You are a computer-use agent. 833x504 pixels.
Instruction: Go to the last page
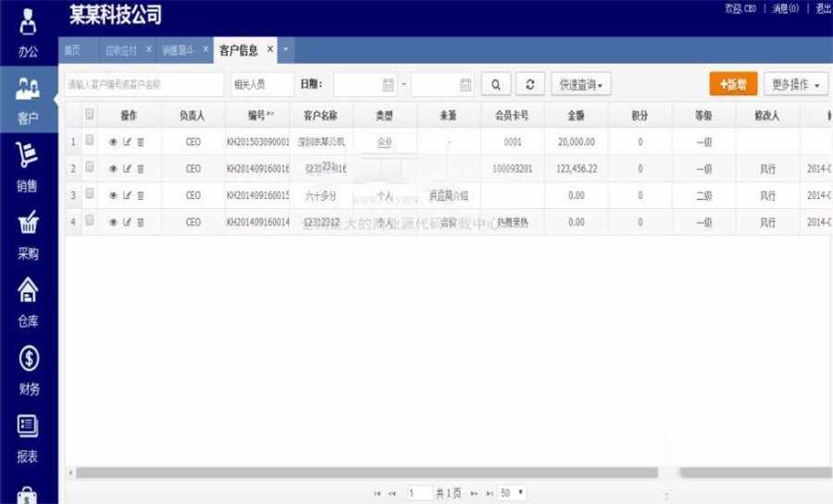(x=490, y=494)
